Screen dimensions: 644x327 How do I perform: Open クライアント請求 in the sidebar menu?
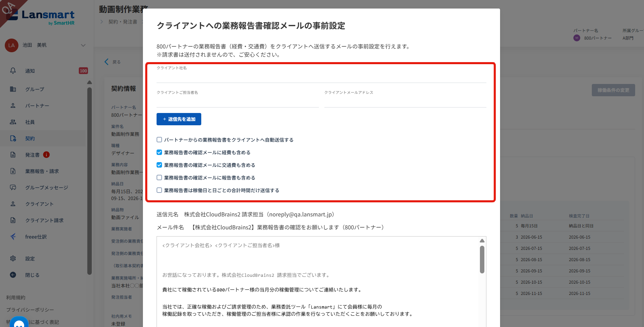click(x=44, y=220)
